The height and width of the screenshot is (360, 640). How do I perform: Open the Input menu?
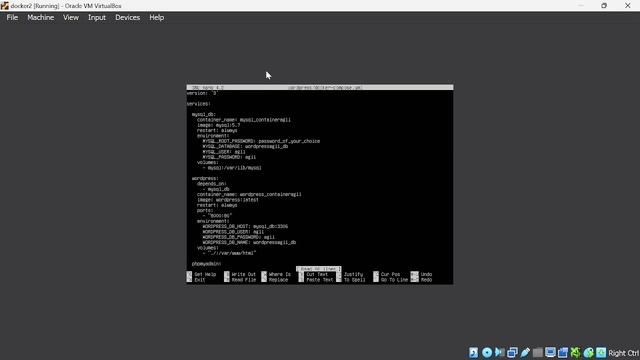[x=97, y=18]
